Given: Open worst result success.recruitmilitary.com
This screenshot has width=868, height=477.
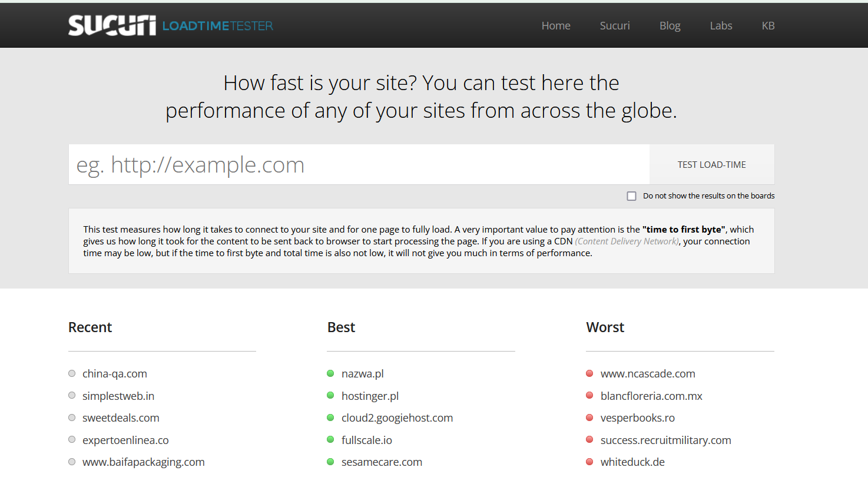Looking at the screenshot, I should (x=666, y=440).
